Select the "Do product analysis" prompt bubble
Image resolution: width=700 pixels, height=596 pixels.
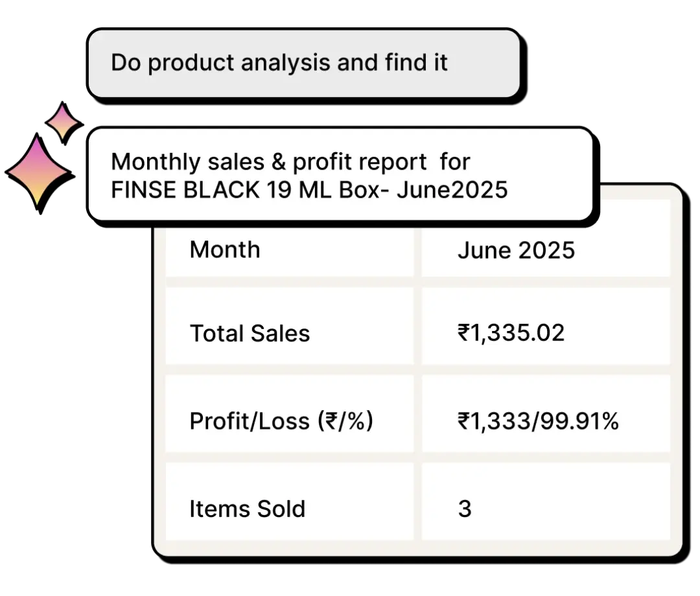(x=304, y=63)
